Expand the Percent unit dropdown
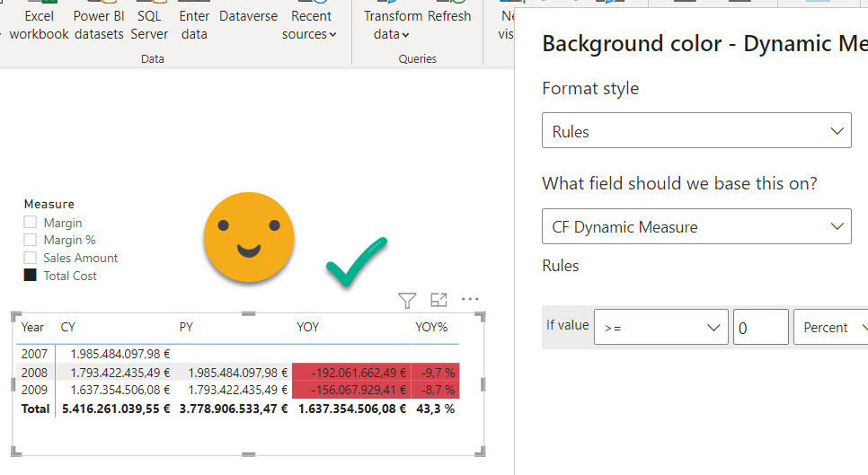This screenshot has width=868, height=475. coord(830,328)
